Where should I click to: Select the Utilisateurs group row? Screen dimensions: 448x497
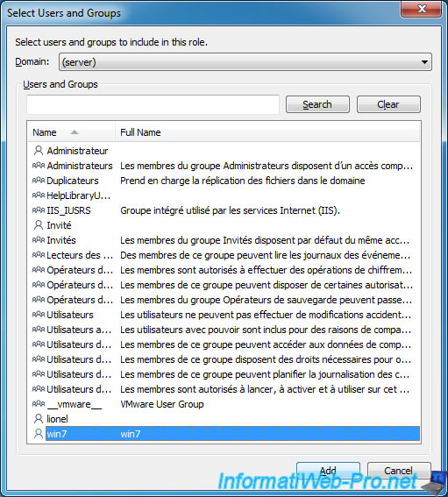tap(224, 315)
